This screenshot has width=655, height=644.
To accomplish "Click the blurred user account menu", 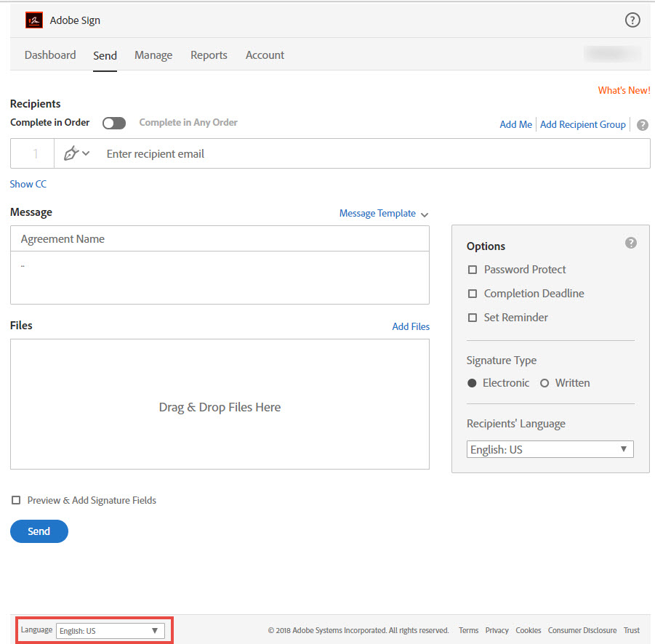I will [612, 54].
